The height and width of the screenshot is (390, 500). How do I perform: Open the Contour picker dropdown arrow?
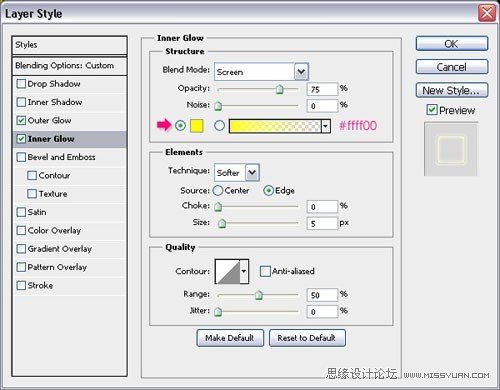coord(244,272)
